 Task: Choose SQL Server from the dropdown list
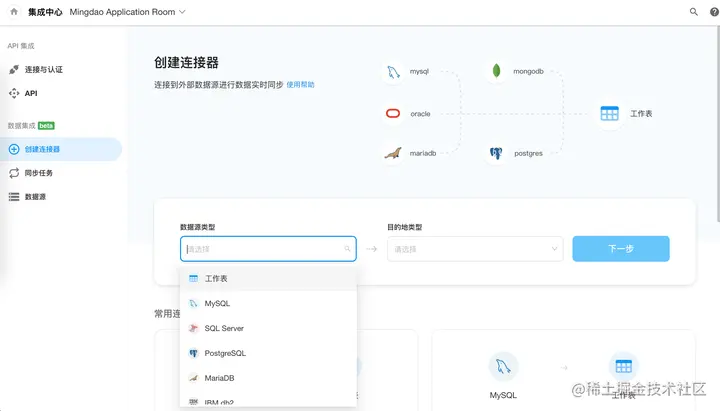268,328
